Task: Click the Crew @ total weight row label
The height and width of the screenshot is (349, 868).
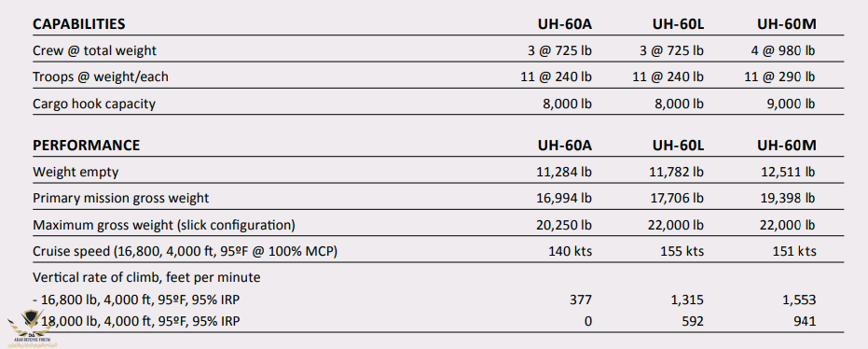Action: [95, 51]
